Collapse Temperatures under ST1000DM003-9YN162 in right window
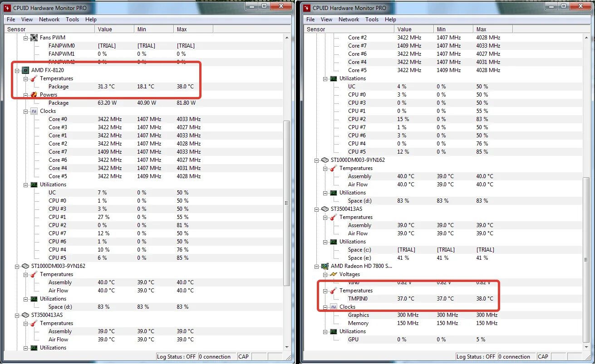 click(325, 168)
